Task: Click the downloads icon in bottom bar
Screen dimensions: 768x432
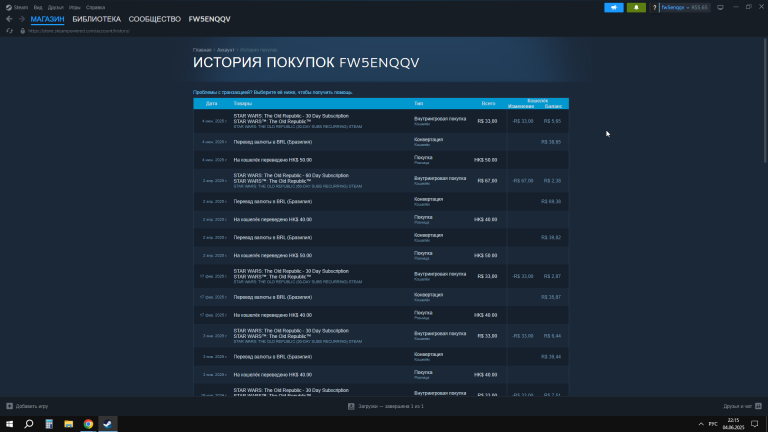Action: point(351,406)
